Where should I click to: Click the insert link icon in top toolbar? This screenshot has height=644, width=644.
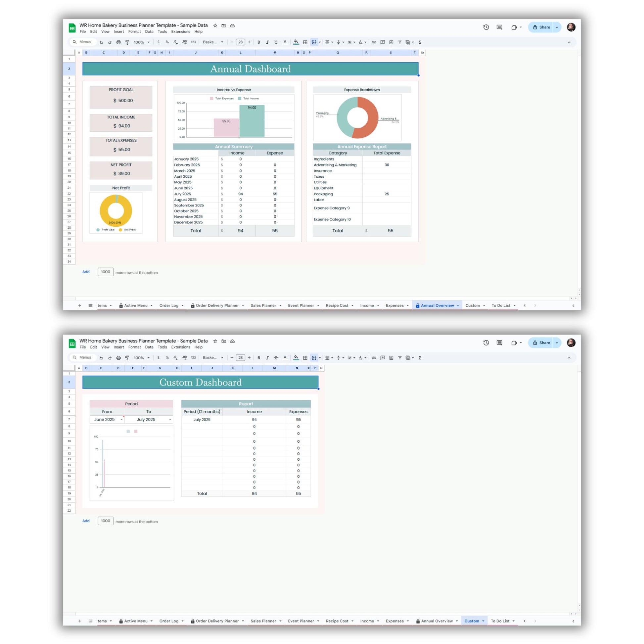pos(374,42)
